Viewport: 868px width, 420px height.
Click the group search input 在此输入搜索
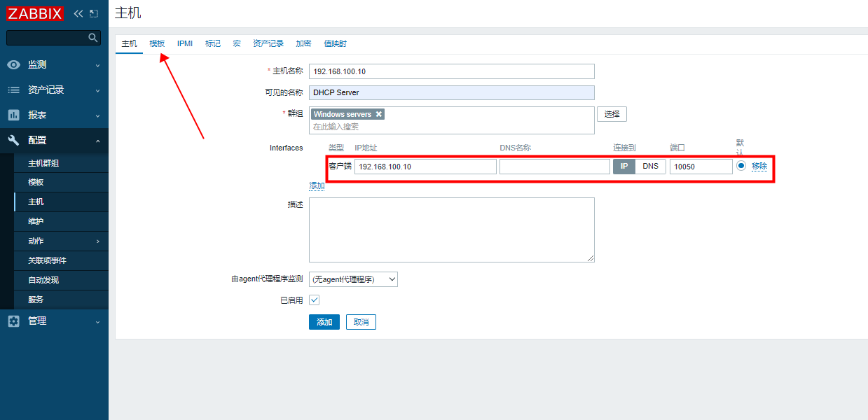tap(452, 127)
